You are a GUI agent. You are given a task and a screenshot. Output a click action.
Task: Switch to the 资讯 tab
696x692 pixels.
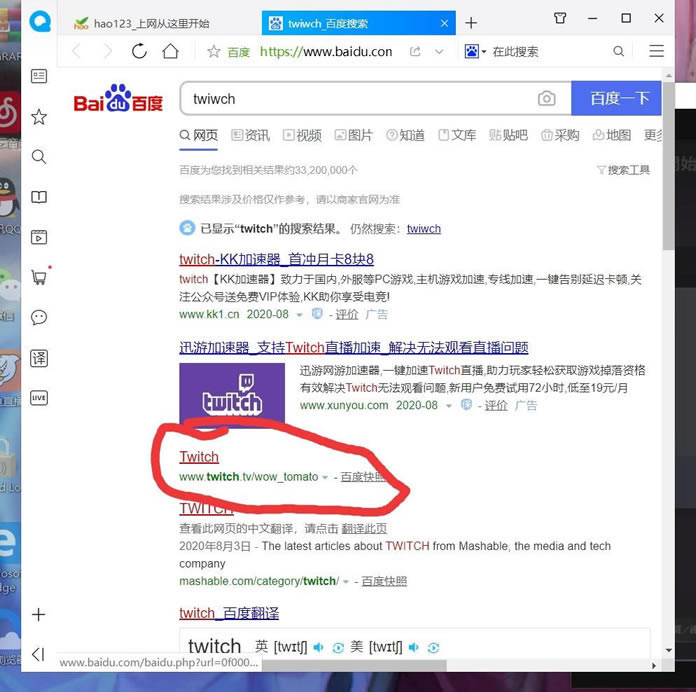251,135
